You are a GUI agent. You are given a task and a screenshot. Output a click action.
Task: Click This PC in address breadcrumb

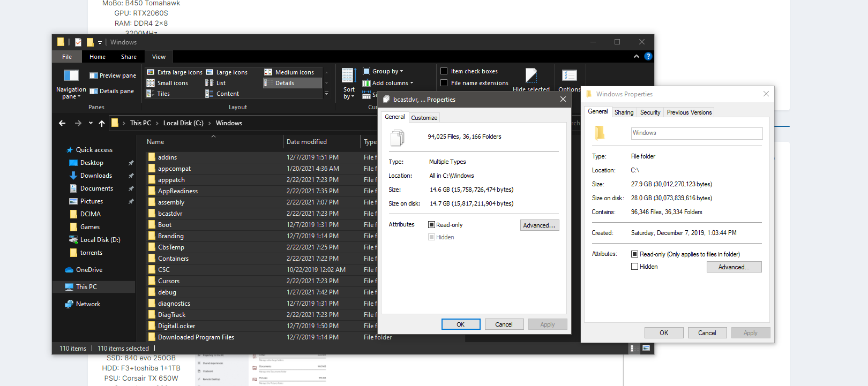[140, 123]
